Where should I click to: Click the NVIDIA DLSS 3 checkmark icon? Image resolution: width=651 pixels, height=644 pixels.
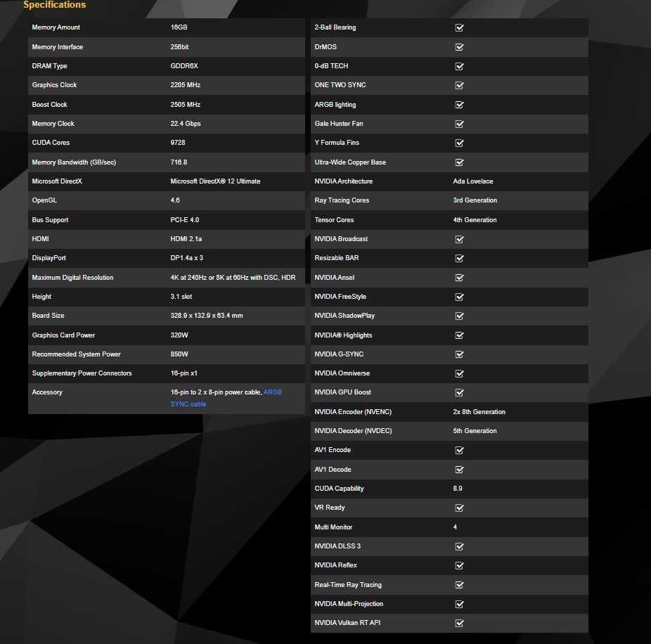[459, 547]
